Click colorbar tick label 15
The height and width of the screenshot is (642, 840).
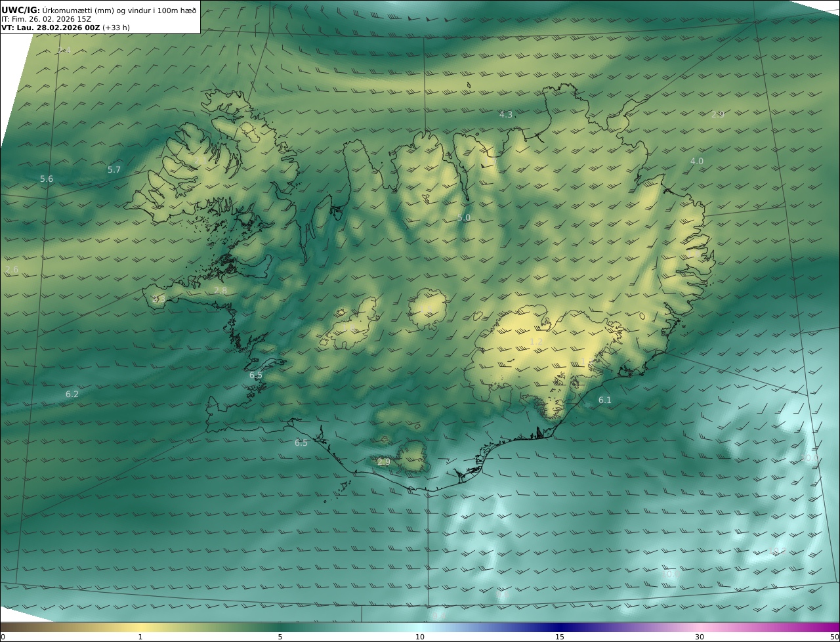(x=560, y=637)
